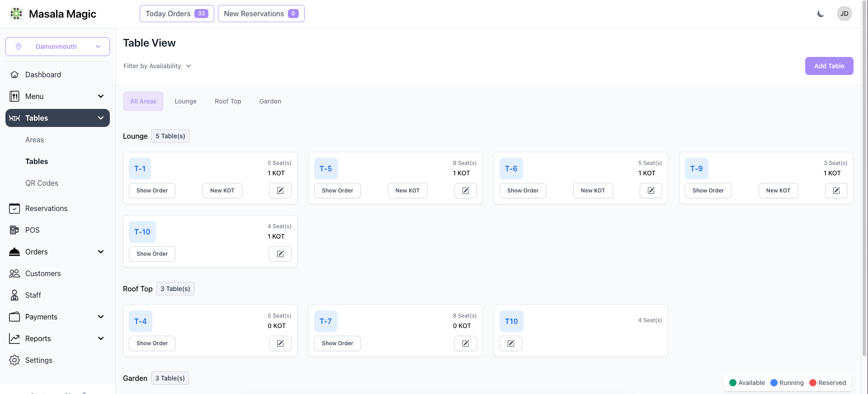Screen dimensions: 868x394
Task: Show order for table T-1
Action: [152, 191]
